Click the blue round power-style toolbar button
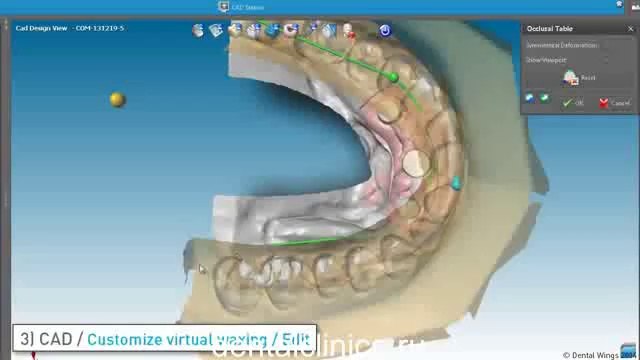The height and width of the screenshot is (360, 640). [385, 30]
